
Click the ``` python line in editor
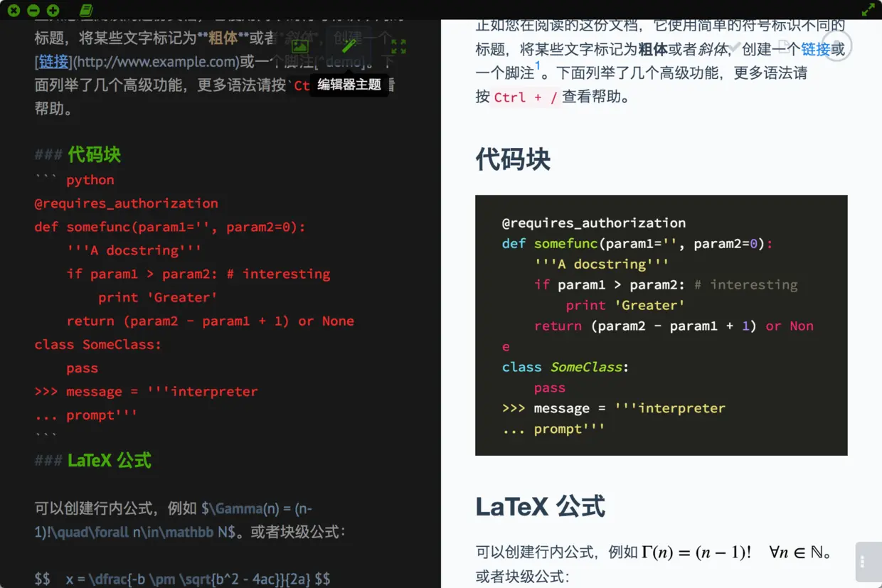coord(74,180)
